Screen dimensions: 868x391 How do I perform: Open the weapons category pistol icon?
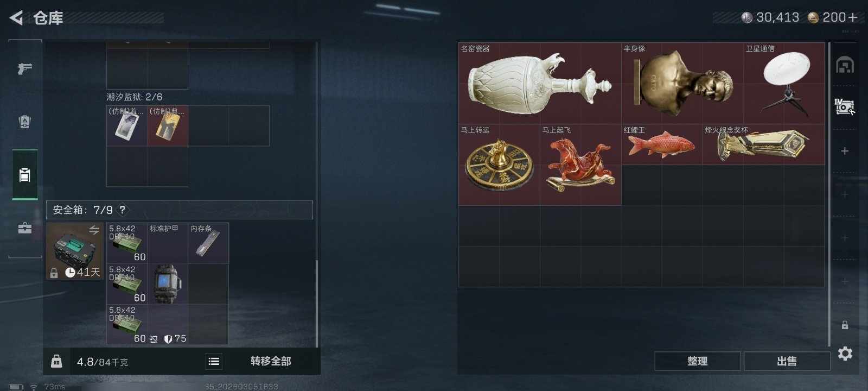coord(24,69)
